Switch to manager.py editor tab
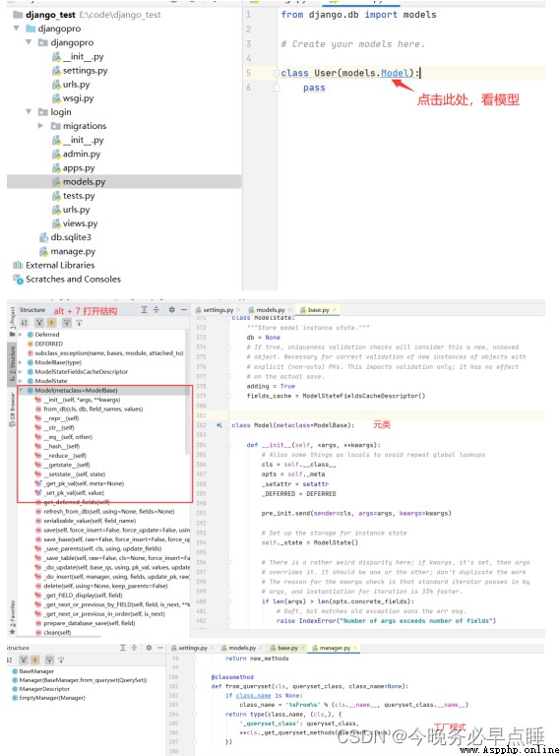This screenshot has width=560, height=756. 334,648
